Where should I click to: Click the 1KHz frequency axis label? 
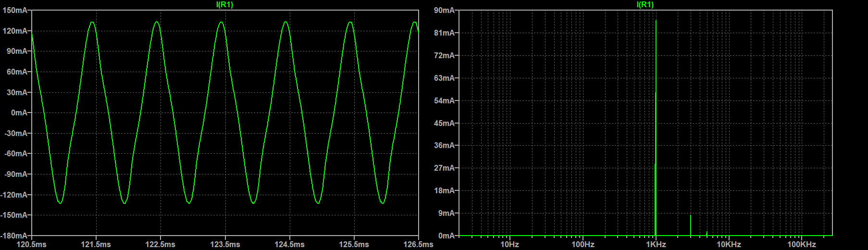(656, 244)
